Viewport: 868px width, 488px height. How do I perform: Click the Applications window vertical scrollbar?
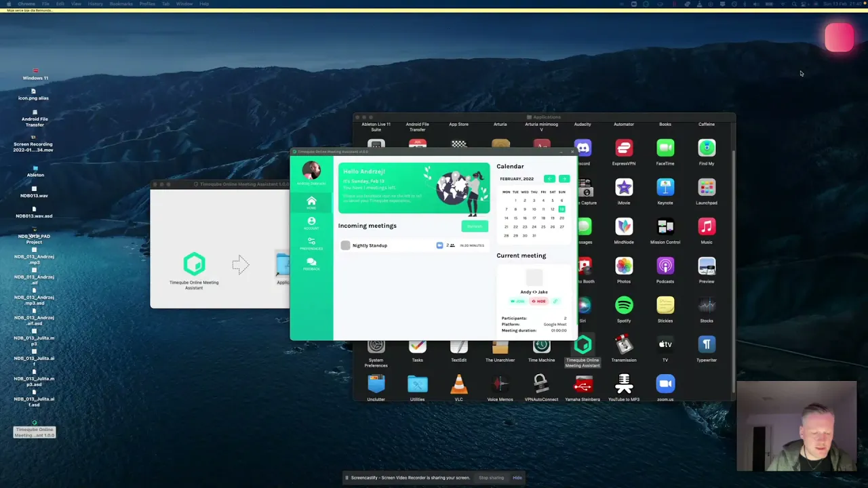(x=733, y=271)
